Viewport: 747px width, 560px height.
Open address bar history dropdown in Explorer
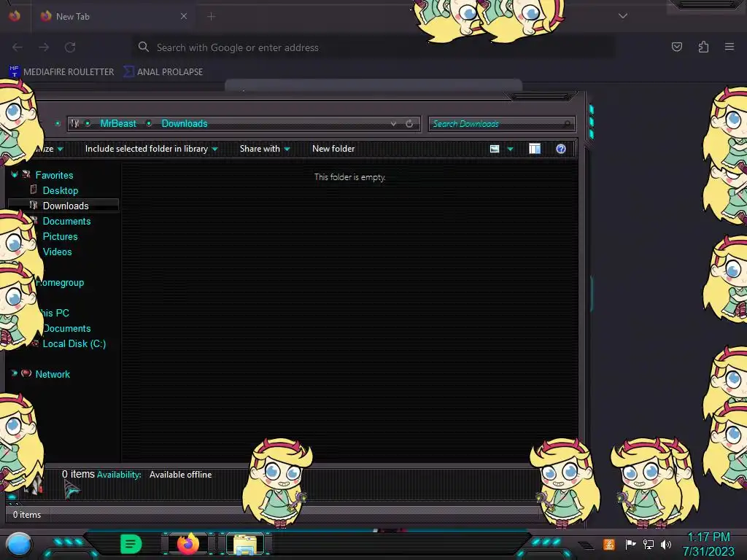pyautogui.click(x=393, y=124)
